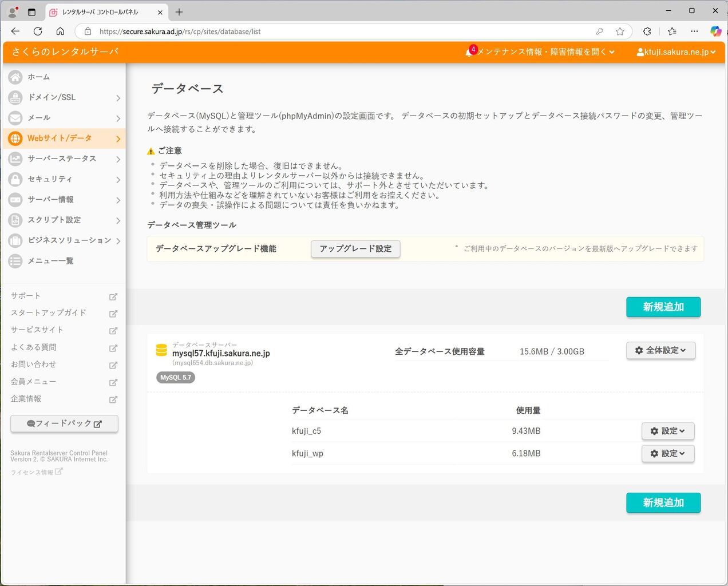Expand ドメイン/SSL submenu chevron
This screenshot has height=586, width=728.
pyautogui.click(x=118, y=98)
